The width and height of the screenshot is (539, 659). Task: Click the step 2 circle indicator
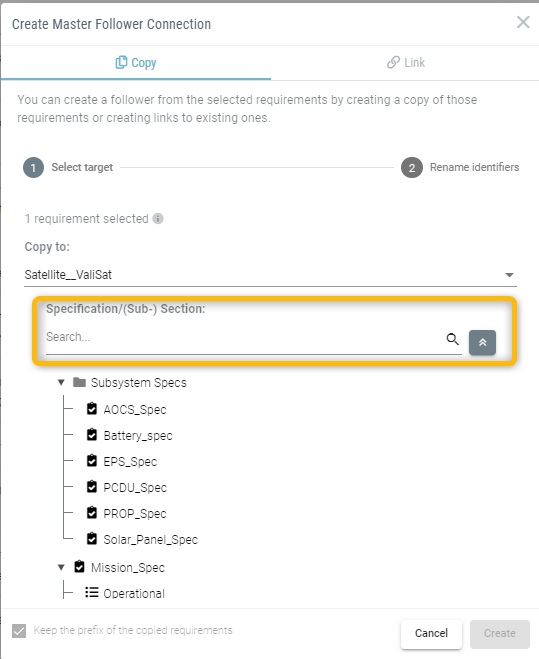pyautogui.click(x=412, y=168)
